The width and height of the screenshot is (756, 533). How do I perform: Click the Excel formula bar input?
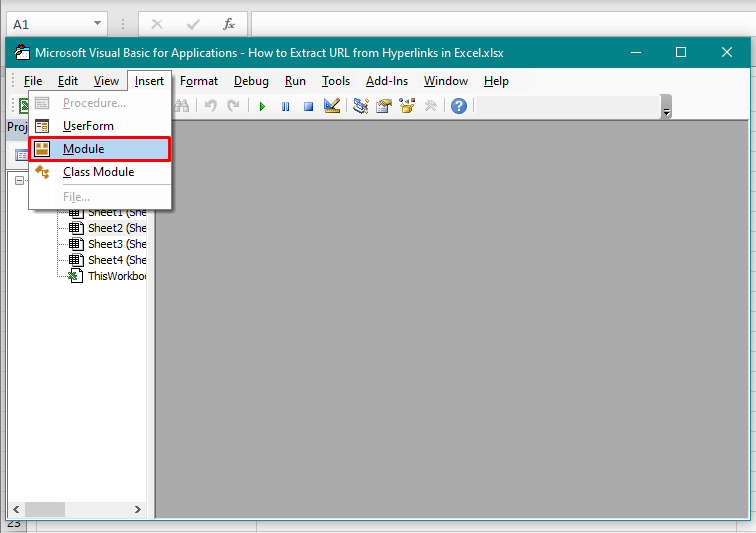(x=503, y=24)
